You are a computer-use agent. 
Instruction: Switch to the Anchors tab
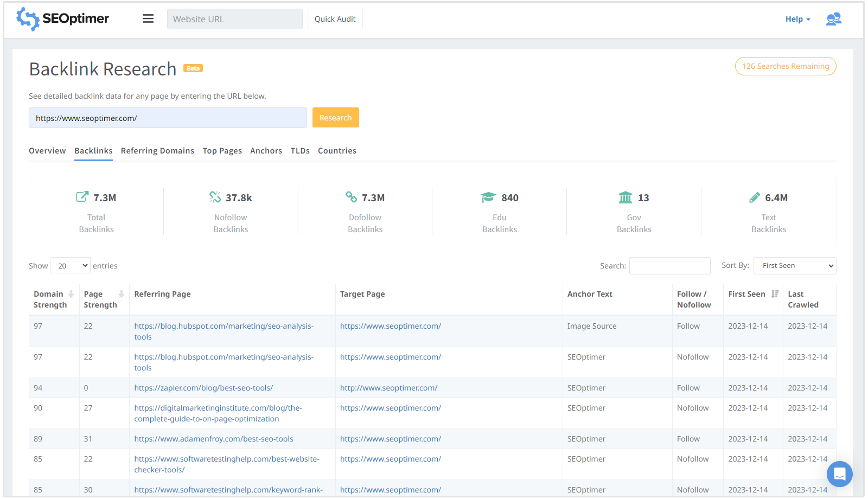click(266, 151)
